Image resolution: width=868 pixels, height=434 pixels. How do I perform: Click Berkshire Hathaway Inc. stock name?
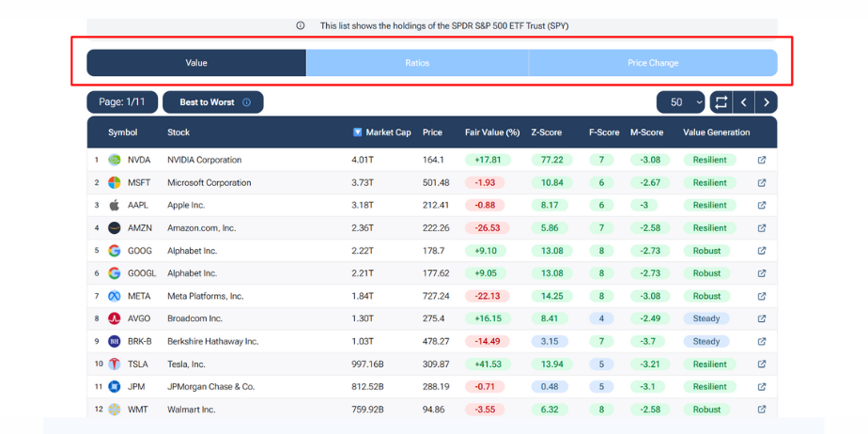[x=213, y=342]
